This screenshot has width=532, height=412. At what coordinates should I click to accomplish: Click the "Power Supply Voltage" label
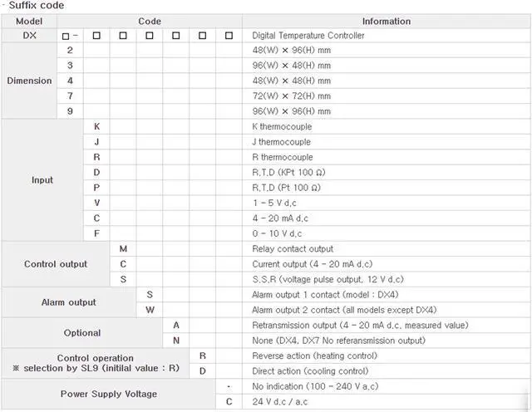point(109,394)
